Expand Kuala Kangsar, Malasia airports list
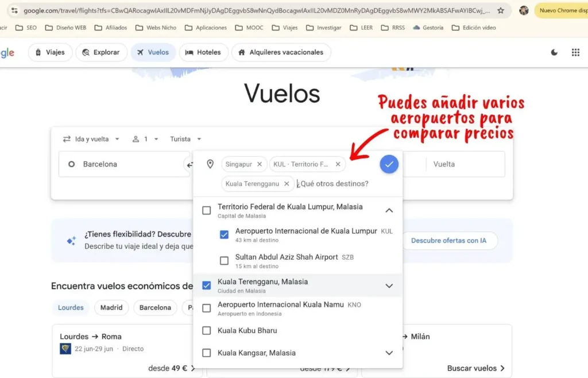The image size is (588, 378). coord(389,353)
